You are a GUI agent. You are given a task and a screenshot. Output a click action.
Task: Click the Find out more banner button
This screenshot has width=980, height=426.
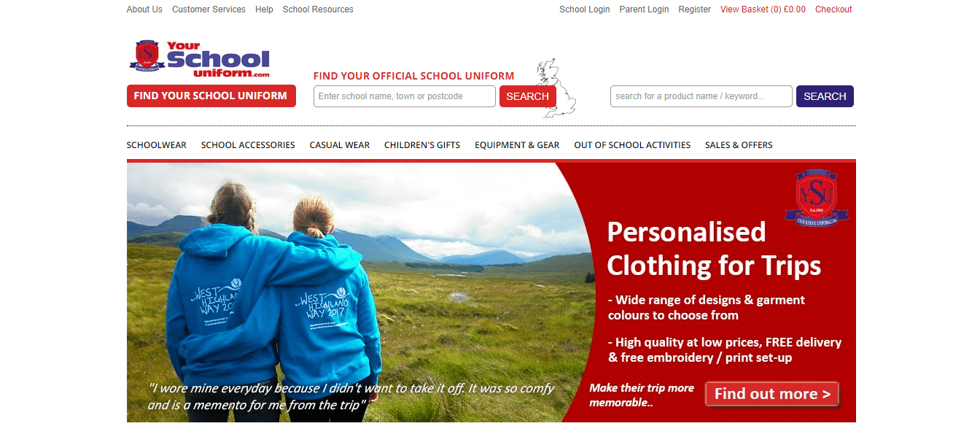pyautogui.click(x=772, y=395)
